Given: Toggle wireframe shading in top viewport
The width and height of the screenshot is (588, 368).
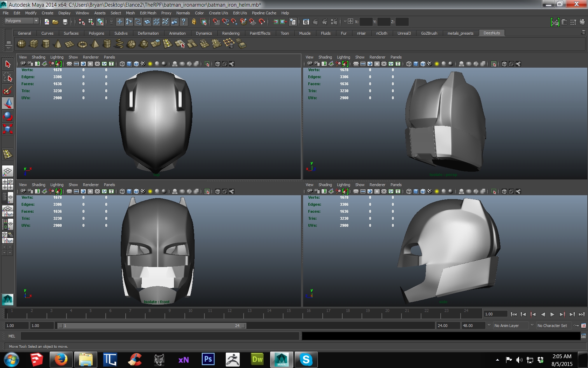Looking at the screenshot, I should click(122, 64).
